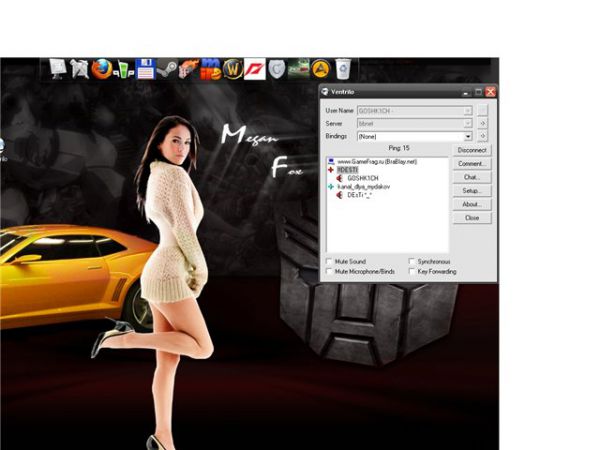
Task: Select the kanal_dlya_mydakov channel
Action: click(x=364, y=186)
